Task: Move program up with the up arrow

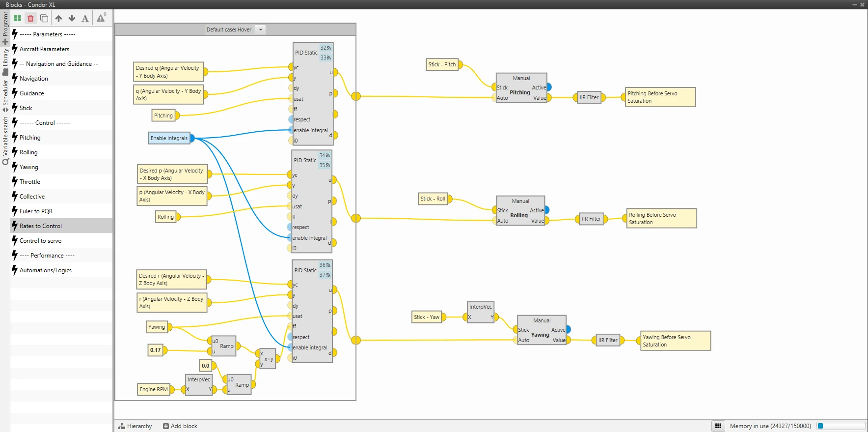Action: [x=58, y=18]
